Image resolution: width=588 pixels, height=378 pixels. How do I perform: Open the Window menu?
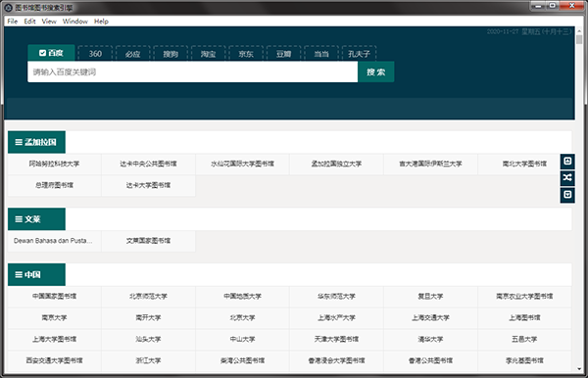pos(75,21)
